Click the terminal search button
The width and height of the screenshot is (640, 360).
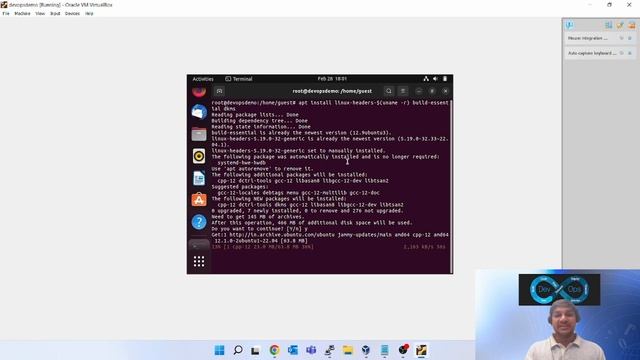pos(389,91)
